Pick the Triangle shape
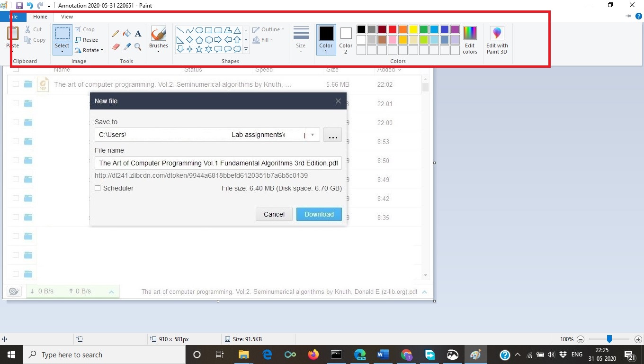644x364 pixels. click(x=237, y=30)
